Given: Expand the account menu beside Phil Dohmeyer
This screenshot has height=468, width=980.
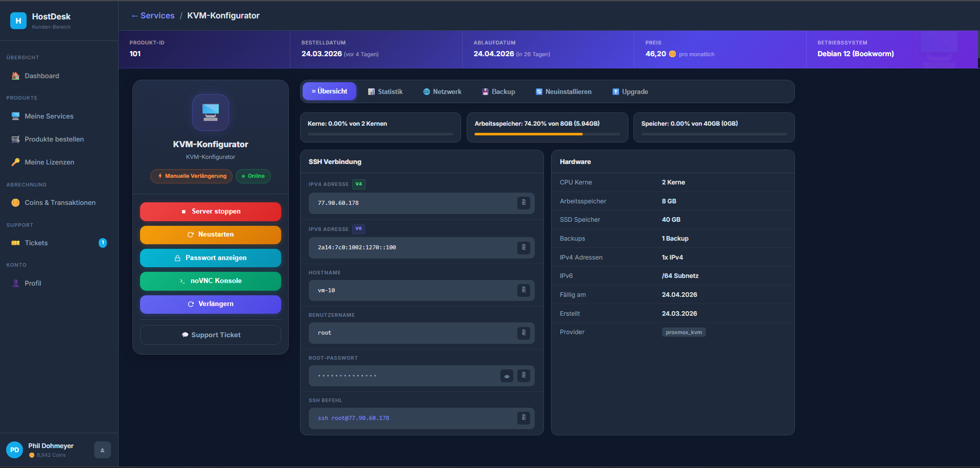Looking at the screenshot, I should click(102, 450).
